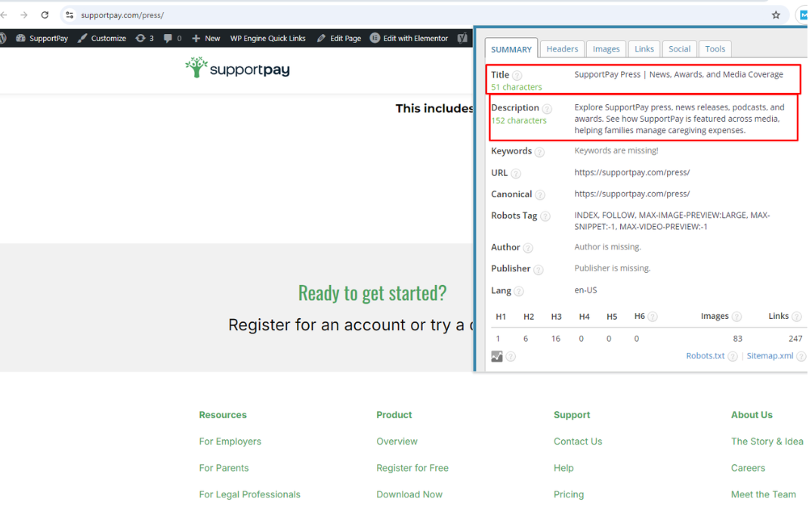Viewport: 812px width, 508px height.
Task: Click the help icon beside Canonical
Action: [539, 195]
